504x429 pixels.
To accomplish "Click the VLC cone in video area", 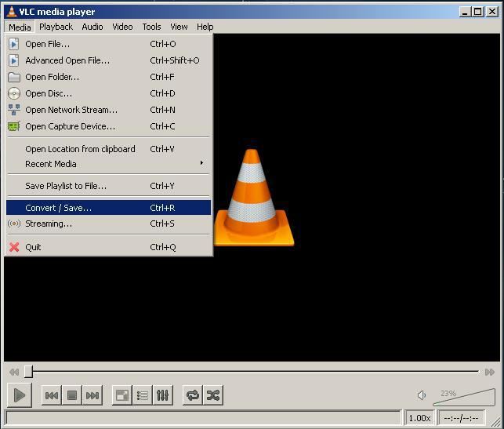I will pos(254,198).
